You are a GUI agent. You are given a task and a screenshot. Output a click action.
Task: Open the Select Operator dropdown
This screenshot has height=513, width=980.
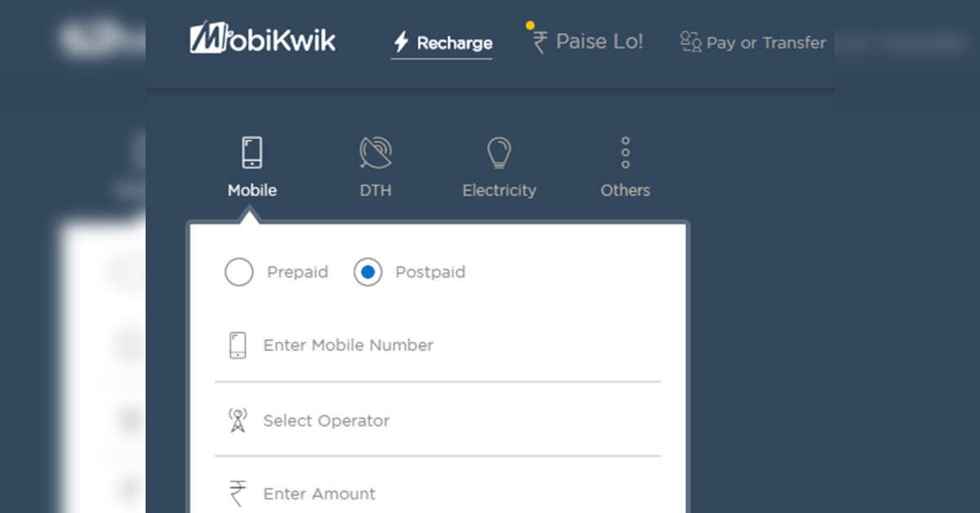pos(437,421)
